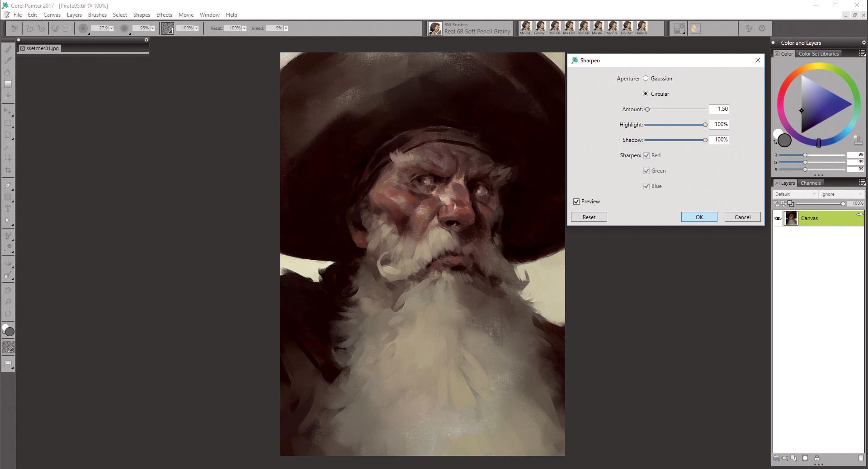Screen dimensions: 868x469
Task: Open grain dropdown showing 100%
Action: click(x=196, y=28)
